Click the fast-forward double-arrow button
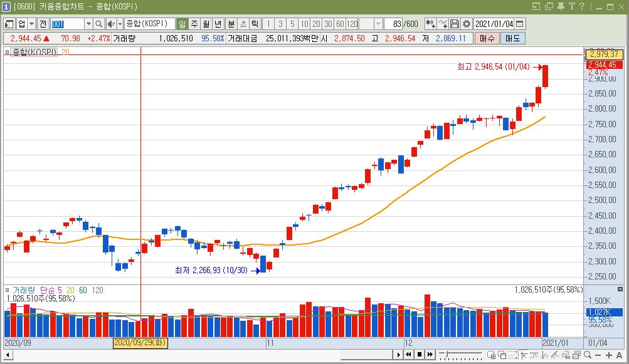Viewport: 629px width, 364px height. pos(430,355)
